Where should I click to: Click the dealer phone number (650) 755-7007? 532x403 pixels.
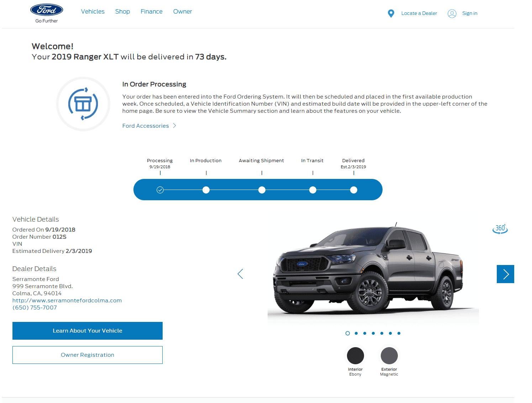click(35, 307)
